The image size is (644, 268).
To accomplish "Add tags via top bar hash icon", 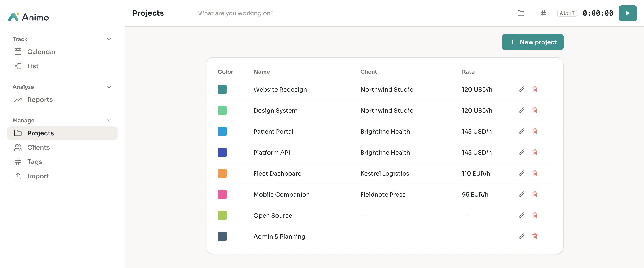I will (x=543, y=13).
